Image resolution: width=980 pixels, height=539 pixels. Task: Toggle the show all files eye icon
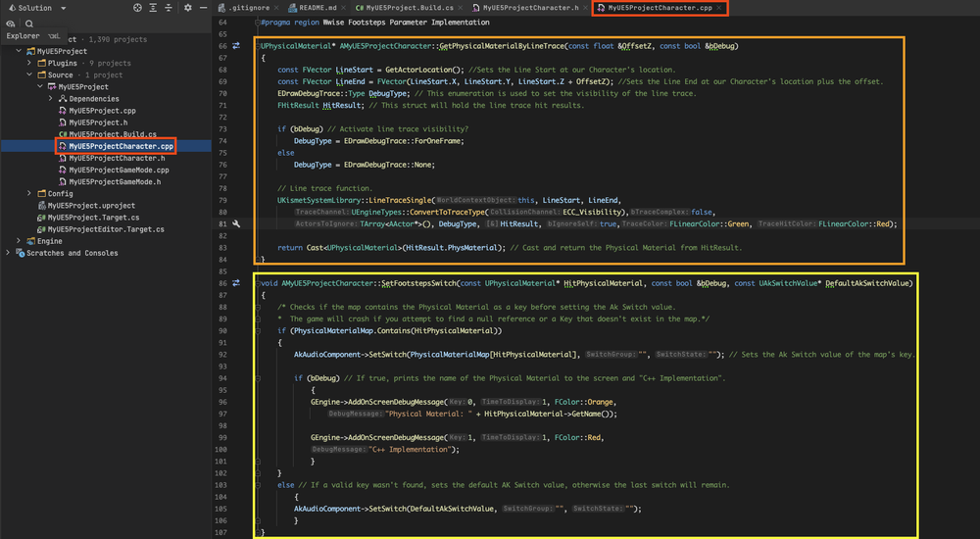(11, 24)
